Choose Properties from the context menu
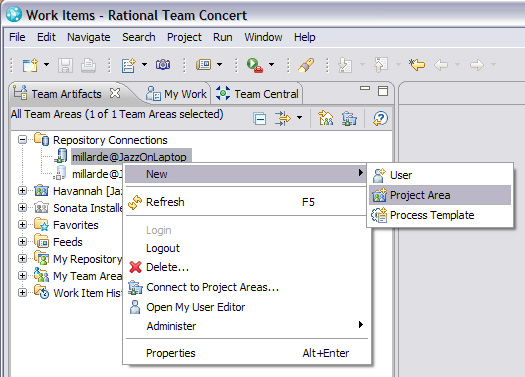 [247, 353]
